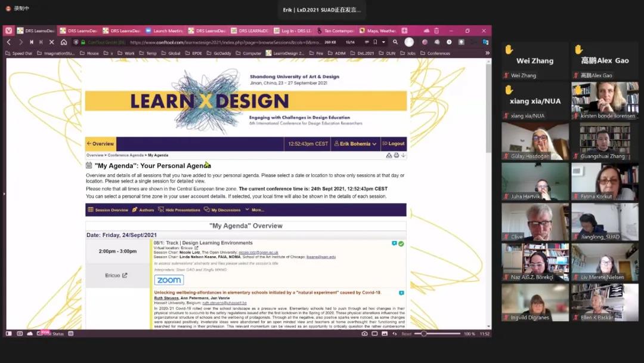Screen dimensions: 644x363
Task: Stop loading the current page
Action: [x=51, y=42]
